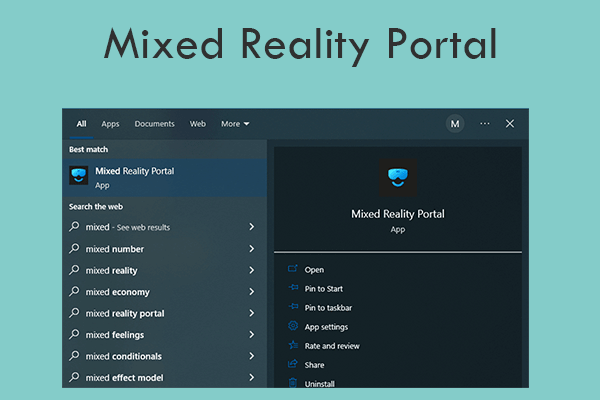The image size is (600, 400).
Task: Click the Pin to taskbar pin icon
Action: [293, 307]
